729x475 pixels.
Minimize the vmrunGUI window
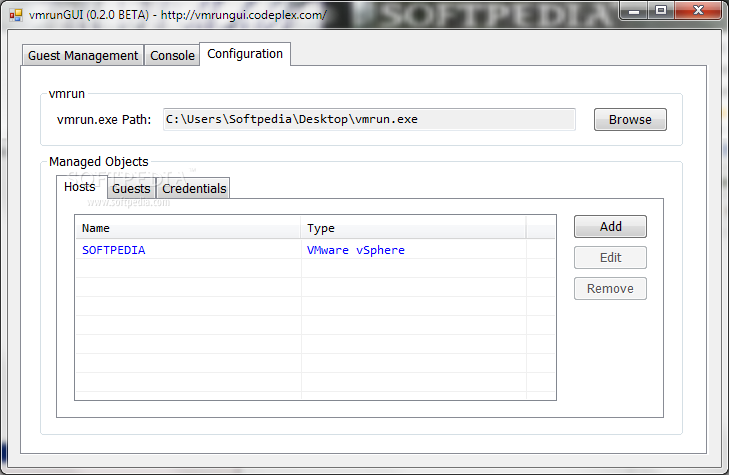click(x=633, y=10)
